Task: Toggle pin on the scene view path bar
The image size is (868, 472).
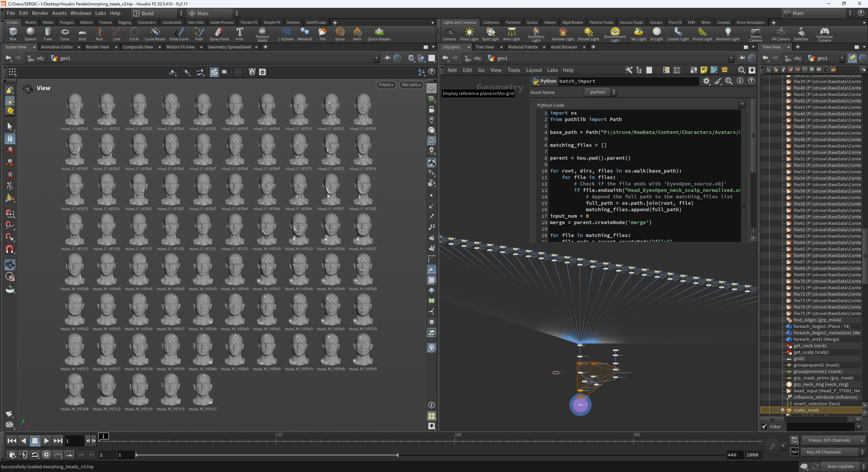Action: click(387, 58)
